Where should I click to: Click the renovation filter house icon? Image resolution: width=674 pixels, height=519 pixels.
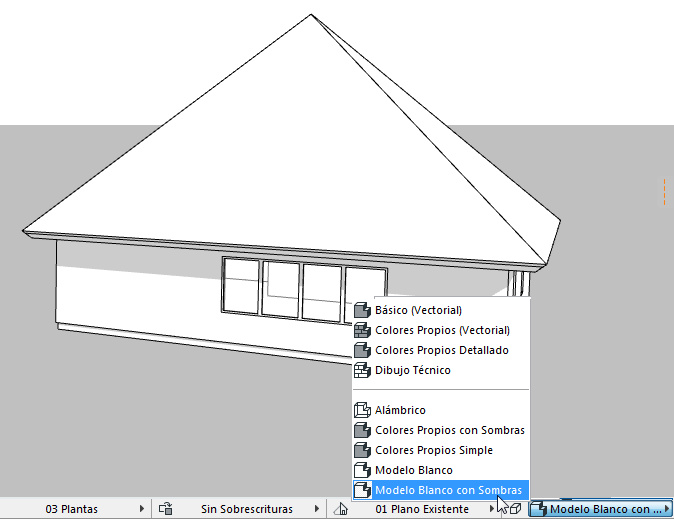click(341, 509)
